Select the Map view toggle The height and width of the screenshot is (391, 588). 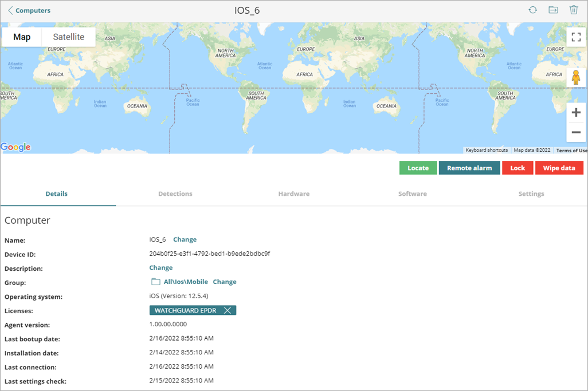(x=22, y=37)
